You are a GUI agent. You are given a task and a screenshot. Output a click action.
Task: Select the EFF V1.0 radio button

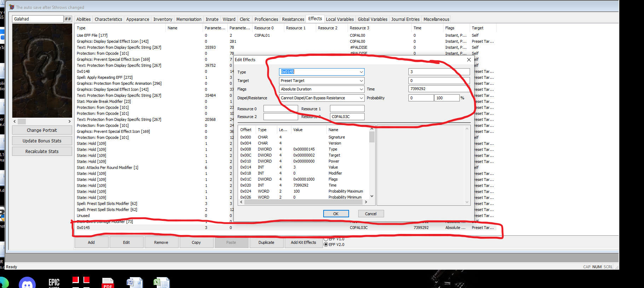coord(326,239)
